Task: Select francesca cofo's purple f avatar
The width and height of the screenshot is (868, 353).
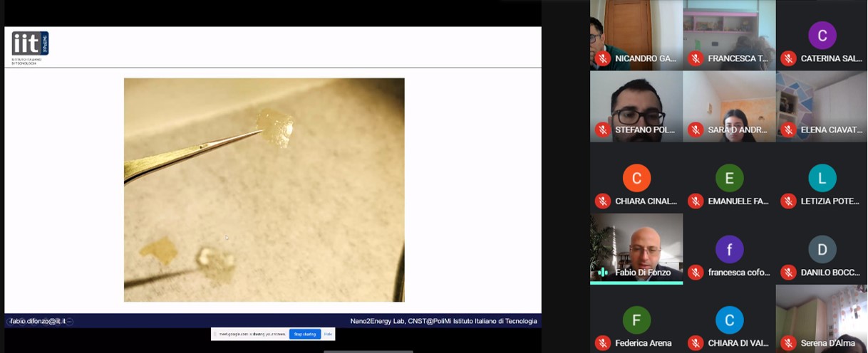Action: [729, 249]
